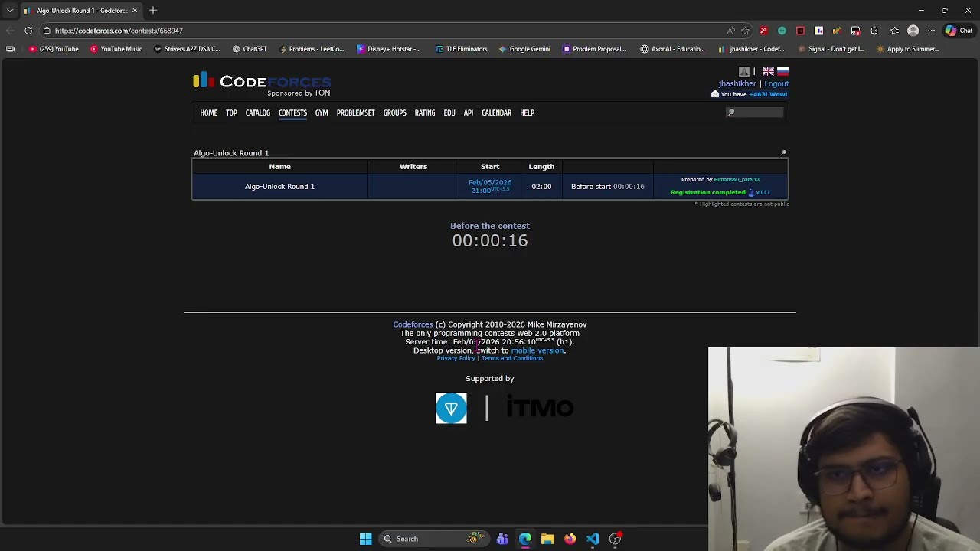Toggle Read aloud icon in address bar

tap(730, 31)
